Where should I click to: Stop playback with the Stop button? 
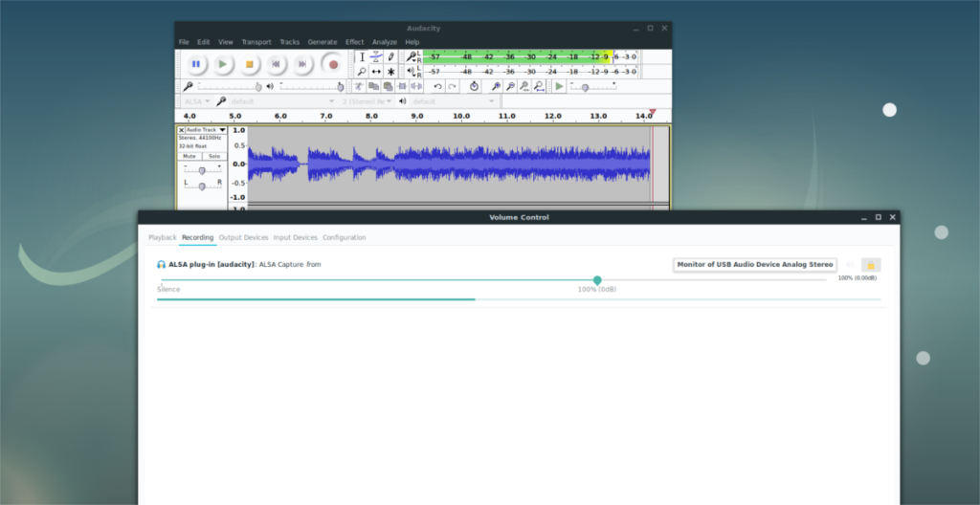(x=249, y=64)
